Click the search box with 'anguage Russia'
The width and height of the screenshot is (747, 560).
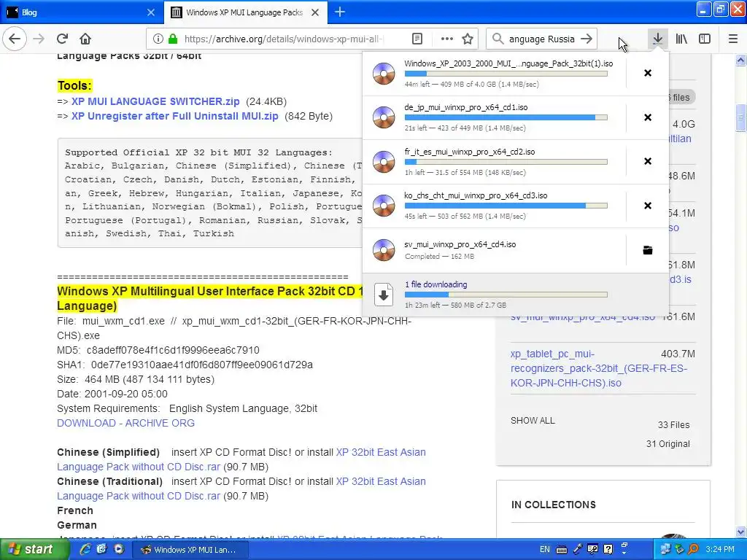click(542, 39)
